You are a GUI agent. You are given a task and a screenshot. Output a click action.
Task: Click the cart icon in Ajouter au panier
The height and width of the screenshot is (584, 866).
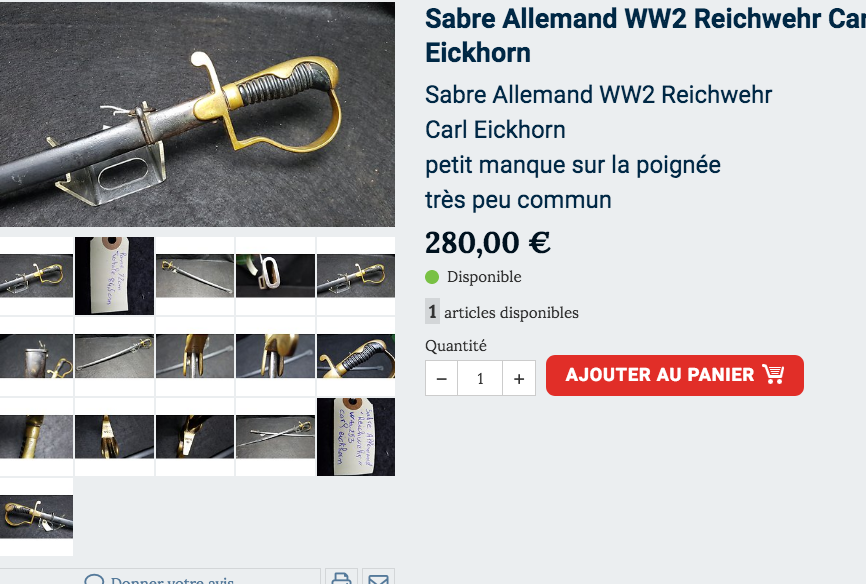[x=773, y=374]
